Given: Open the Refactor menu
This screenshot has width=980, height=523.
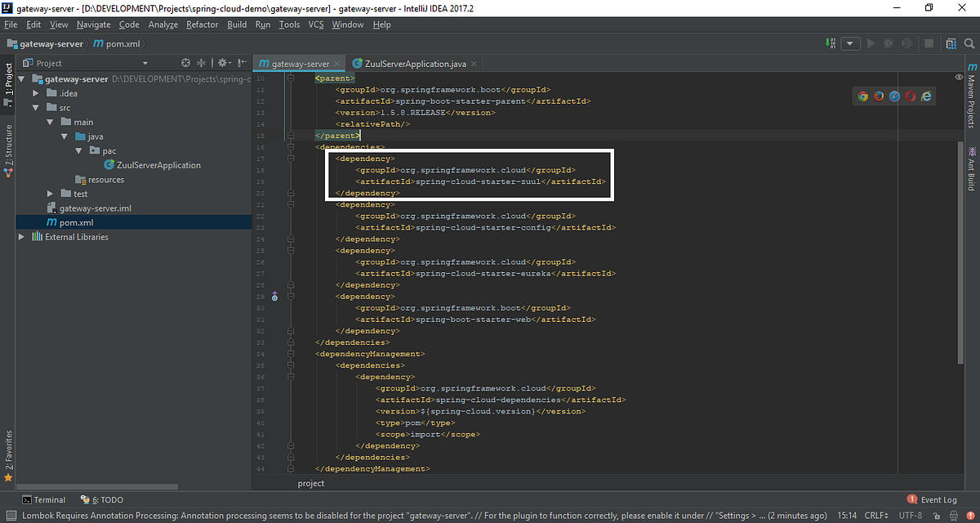Looking at the screenshot, I should point(202,25).
